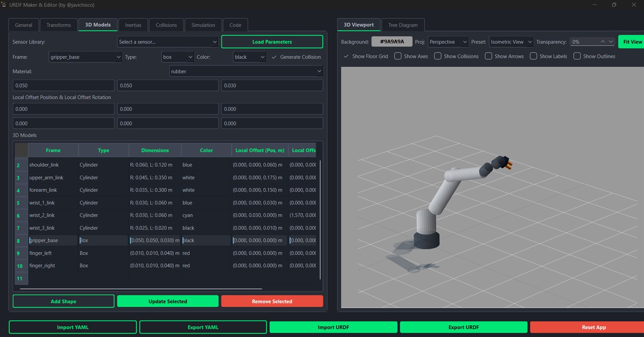This screenshot has height=337, width=644.
Task: Click the red Reset App button
Action: coord(587,327)
